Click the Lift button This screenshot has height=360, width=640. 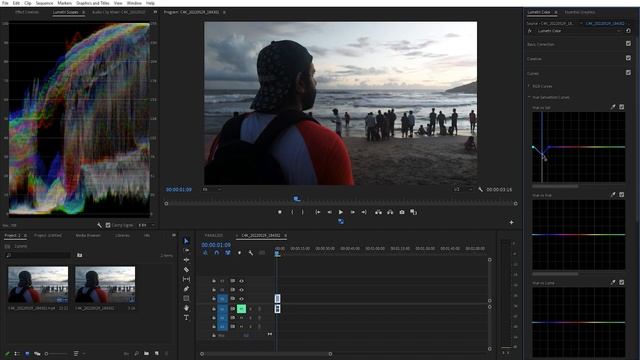coord(378,212)
